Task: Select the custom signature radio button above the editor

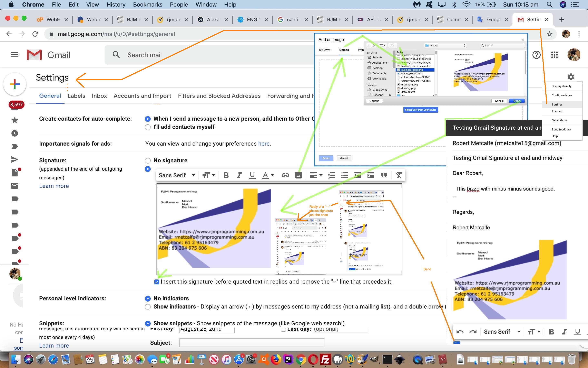Action: [147, 169]
